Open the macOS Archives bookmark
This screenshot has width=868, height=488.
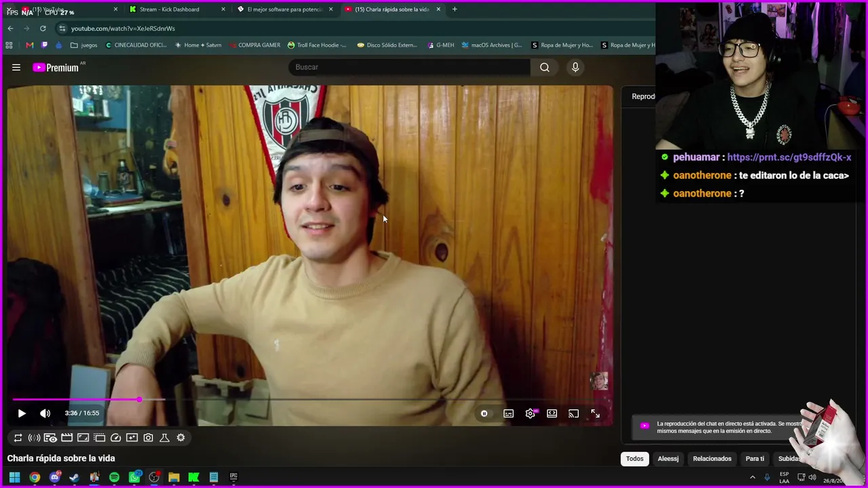[x=492, y=45]
